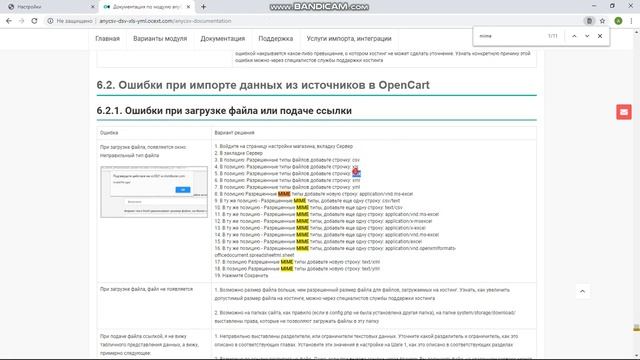Reload the current page
This screenshot has width=640, height=360.
34,21
